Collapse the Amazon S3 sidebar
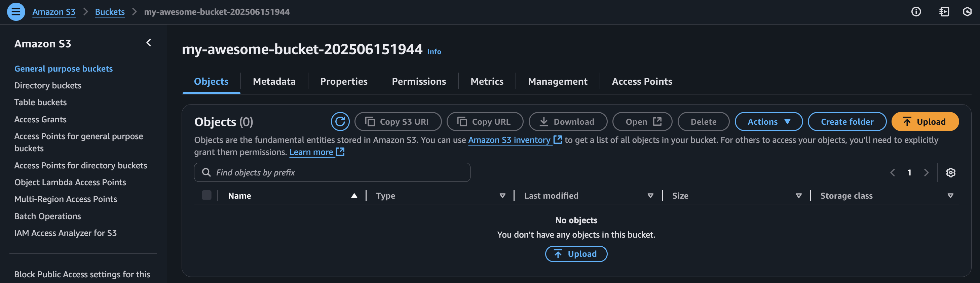The image size is (980, 283). [149, 43]
